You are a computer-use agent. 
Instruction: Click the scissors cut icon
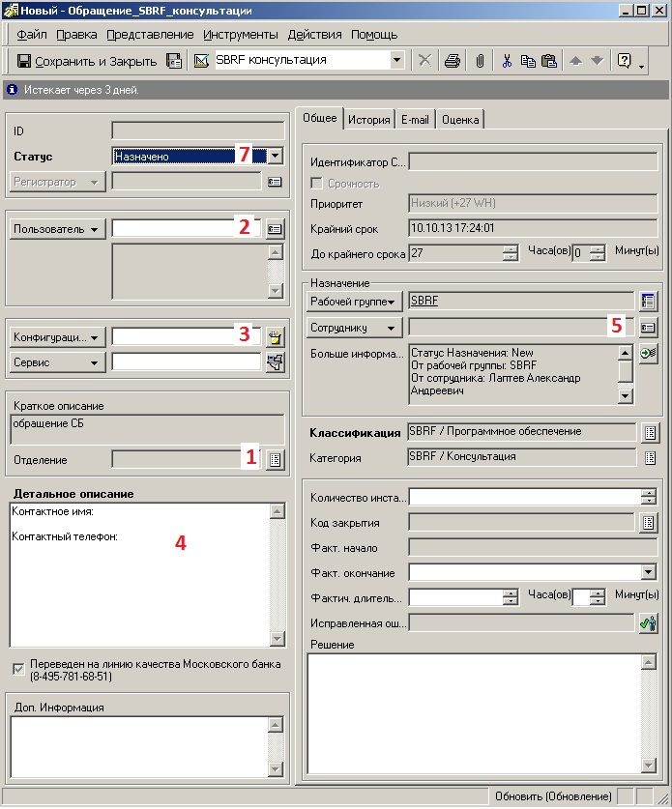click(507, 61)
